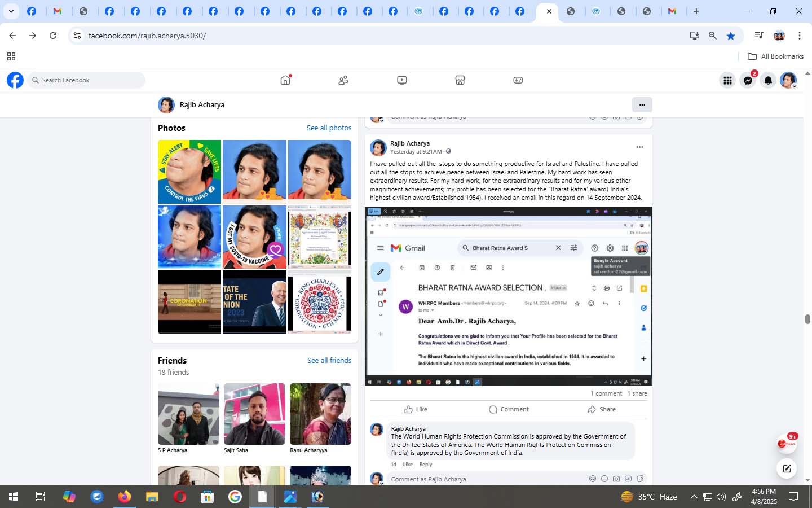Open Ranu Acharyya friend profile
812x508 pixels.
pyautogui.click(x=320, y=414)
